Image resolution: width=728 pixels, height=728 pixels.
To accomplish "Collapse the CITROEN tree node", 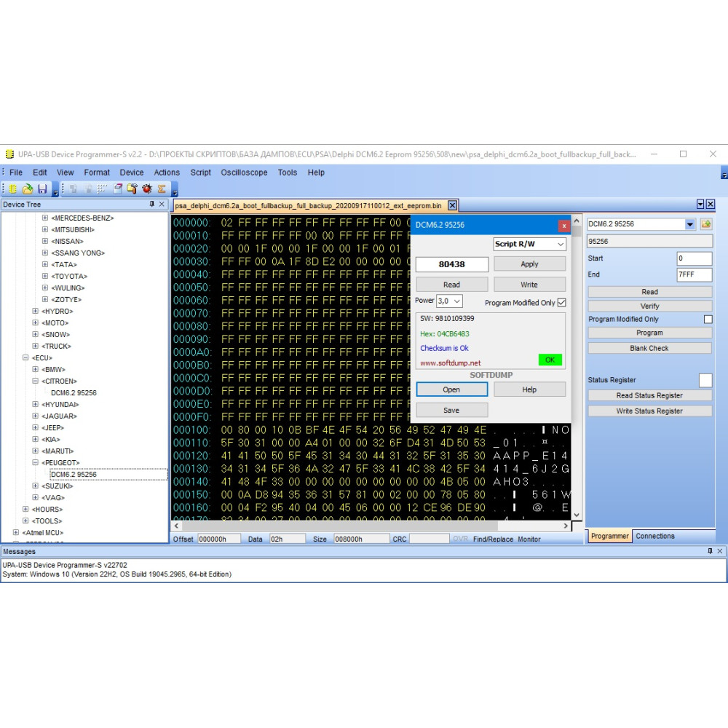I will pyautogui.click(x=35, y=381).
